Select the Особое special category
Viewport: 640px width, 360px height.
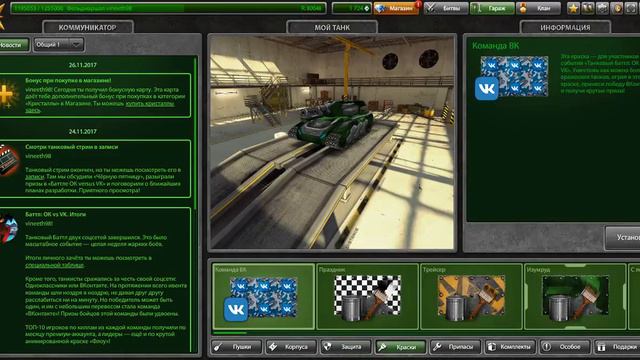pos(564,347)
